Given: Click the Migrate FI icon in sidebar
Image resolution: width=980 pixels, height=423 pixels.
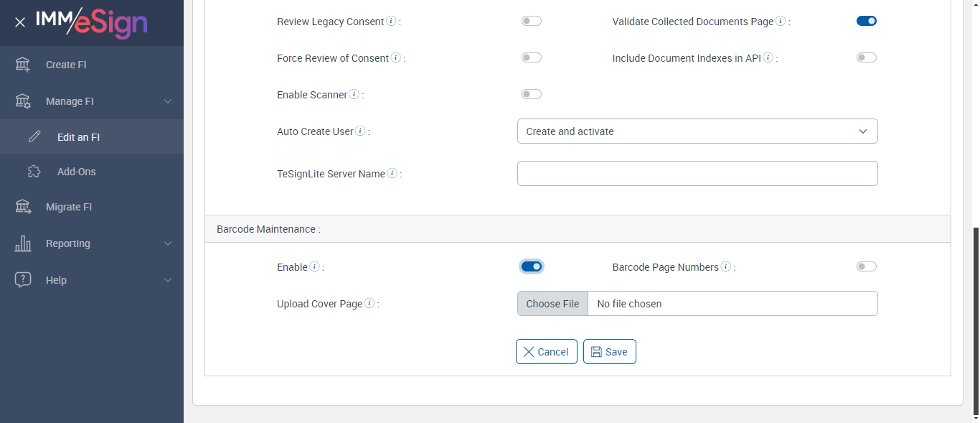Looking at the screenshot, I should 23,207.
